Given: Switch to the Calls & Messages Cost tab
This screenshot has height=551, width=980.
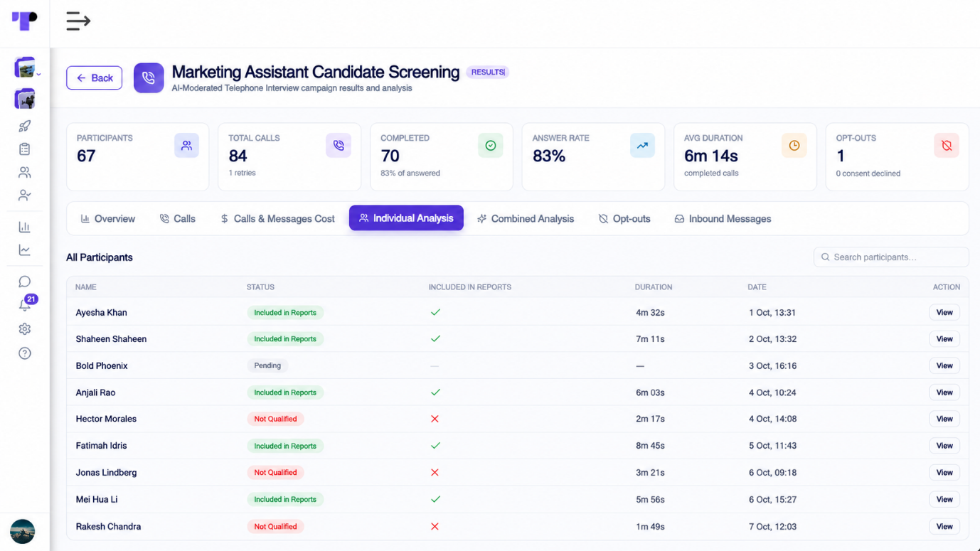Looking at the screenshot, I should pos(277,219).
